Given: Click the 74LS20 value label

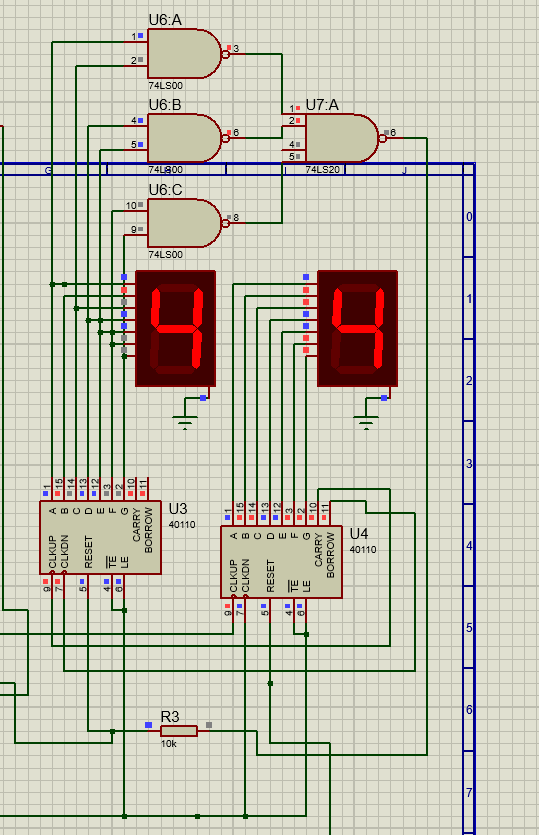Looking at the screenshot, I should (x=323, y=169).
